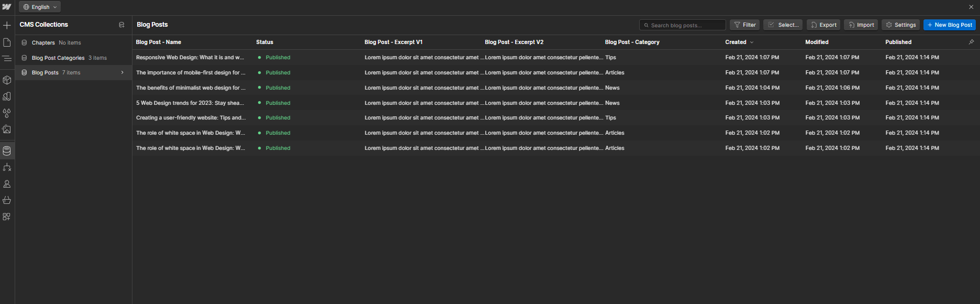980x304 pixels.
Task: Click the Blog Post - Category header
Action: (x=632, y=42)
